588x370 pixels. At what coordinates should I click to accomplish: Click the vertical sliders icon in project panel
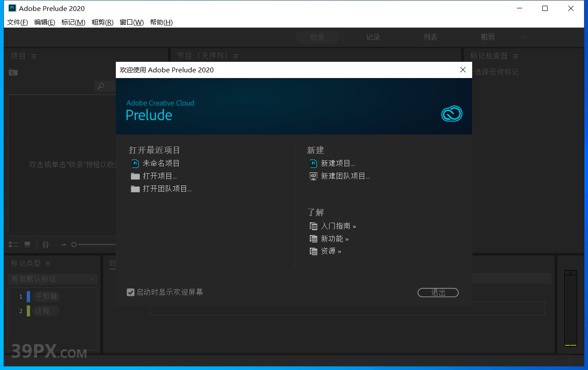pos(46,245)
